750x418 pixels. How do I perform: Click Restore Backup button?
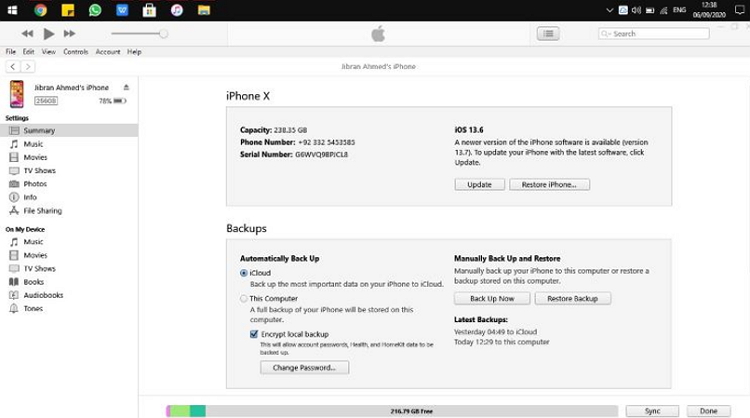pos(573,298)
